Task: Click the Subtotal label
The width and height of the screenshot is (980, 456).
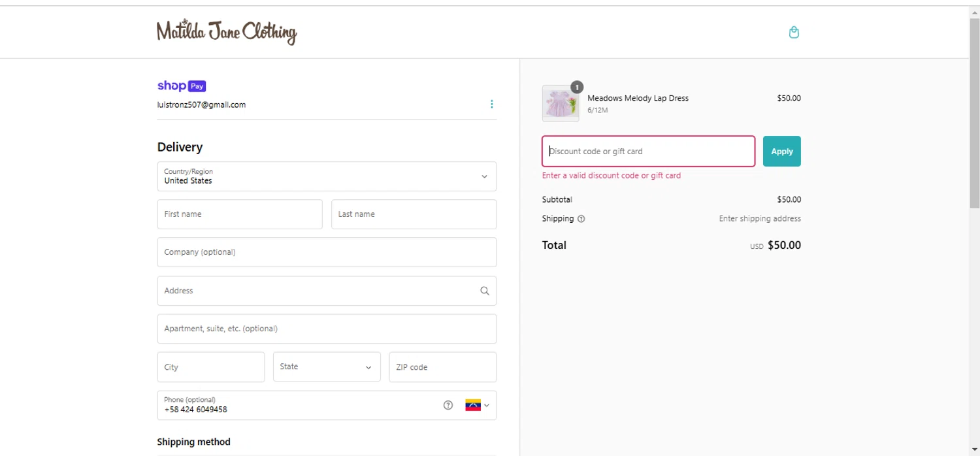Action: [557, 200]
